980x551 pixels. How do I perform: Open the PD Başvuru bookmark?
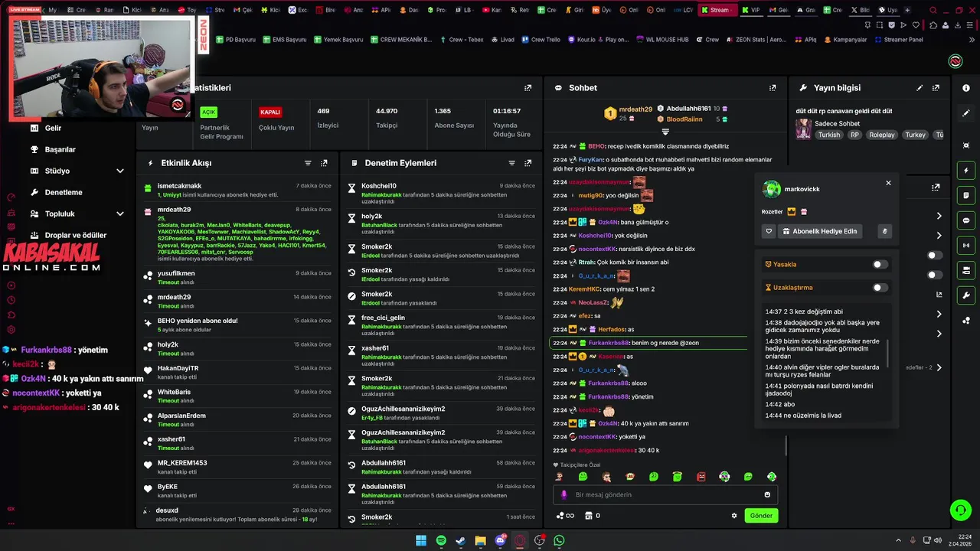(236, 39)
